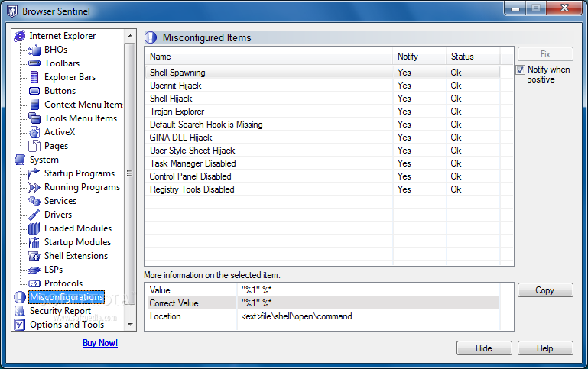Click the Context Menu Items icon
The width and height of the screenshot is (588, 369).
pos(34,105)
